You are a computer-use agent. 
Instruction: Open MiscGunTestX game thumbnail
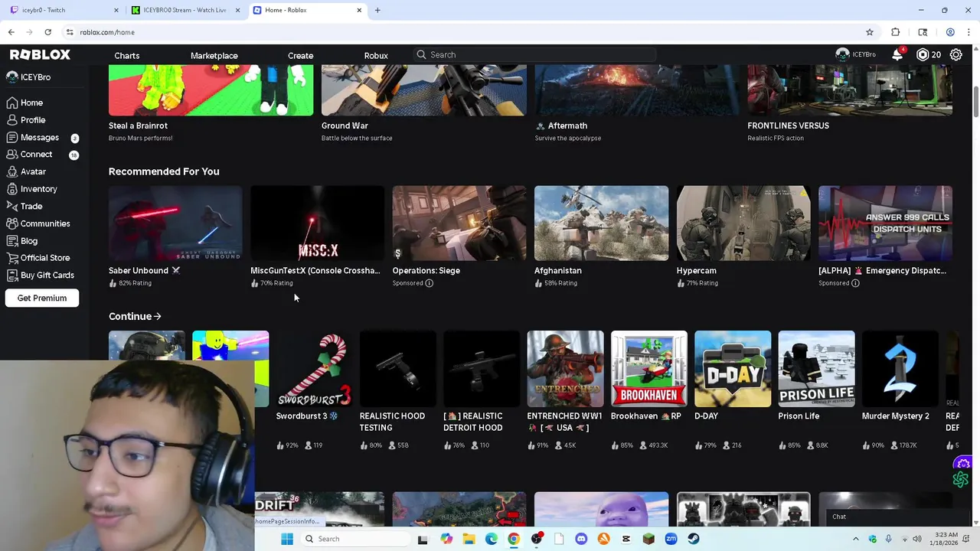317,223
